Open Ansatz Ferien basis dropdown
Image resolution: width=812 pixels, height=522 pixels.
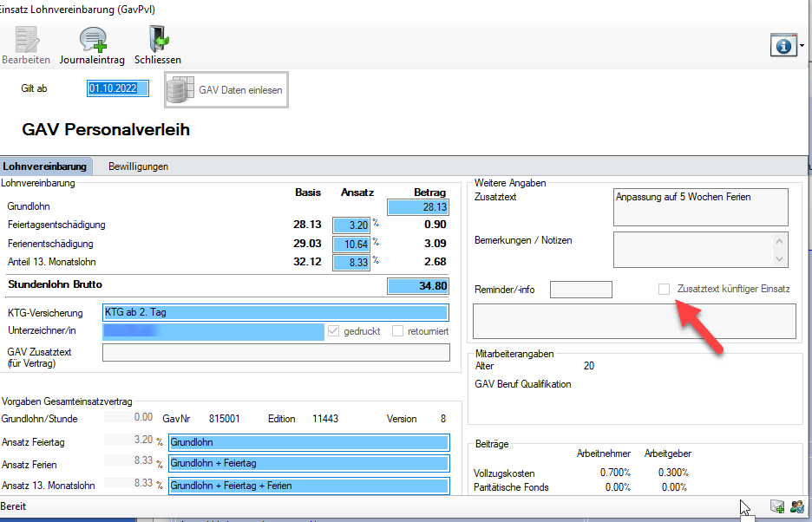309,464
